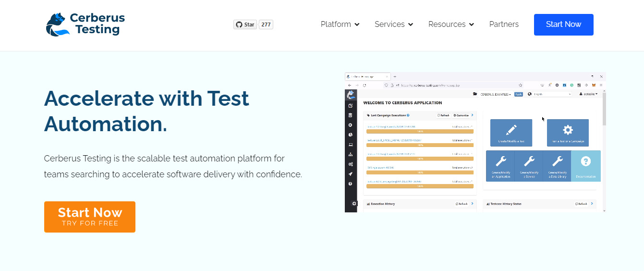This screenshot has width=644, height=271.
Task: Click the pie chart icon in demo sidebar
Action: pos(351,135)
